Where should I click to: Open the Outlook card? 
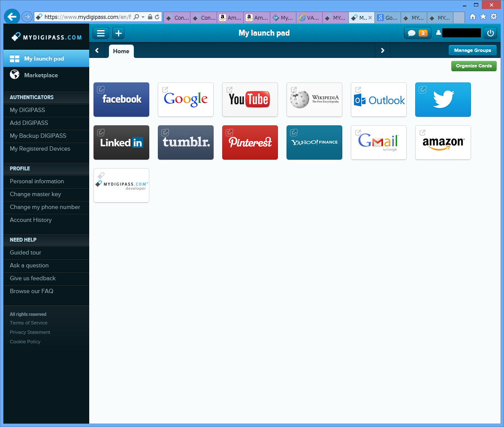(378, 100)
